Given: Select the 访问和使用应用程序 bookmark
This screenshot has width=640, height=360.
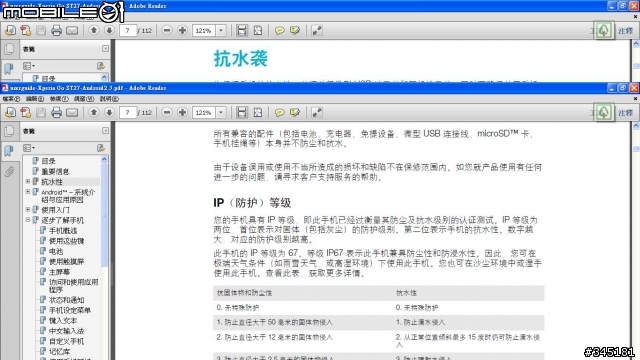Looking at the screenshot, I should [x=73, y=286].
